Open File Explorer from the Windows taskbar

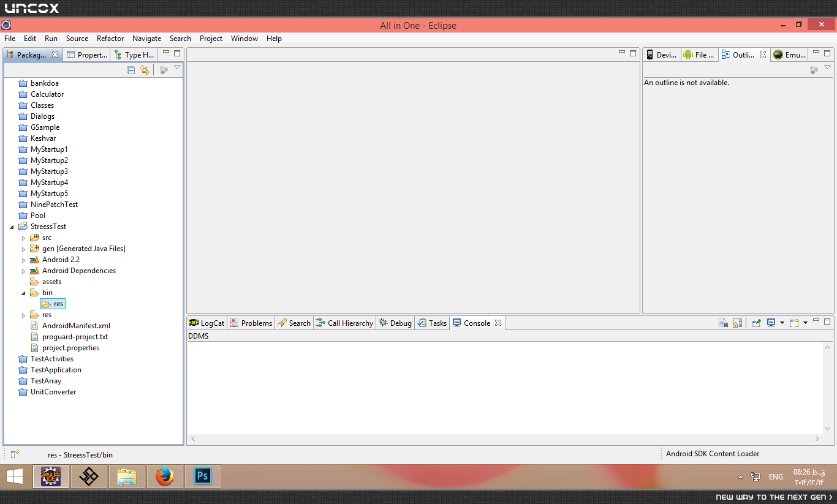[127, 476]
